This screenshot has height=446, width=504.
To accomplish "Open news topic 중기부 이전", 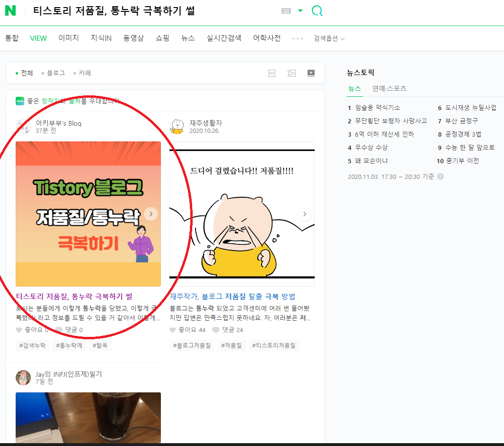I will 462,161.
